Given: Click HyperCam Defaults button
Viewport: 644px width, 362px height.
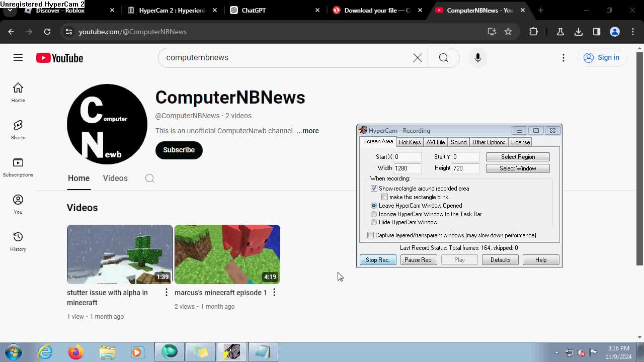Looking at the screenshot, I should click(500, 260).
